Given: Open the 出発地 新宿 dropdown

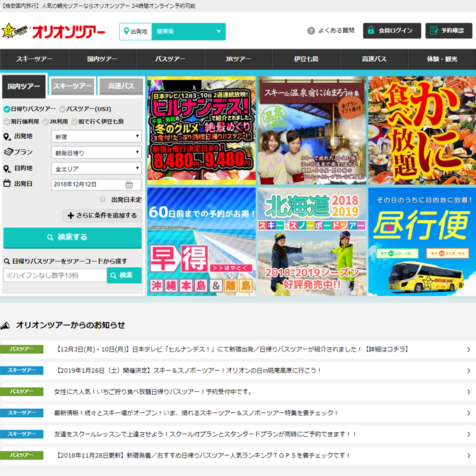Looking at the screenshot, I should [x=97, y=136].
